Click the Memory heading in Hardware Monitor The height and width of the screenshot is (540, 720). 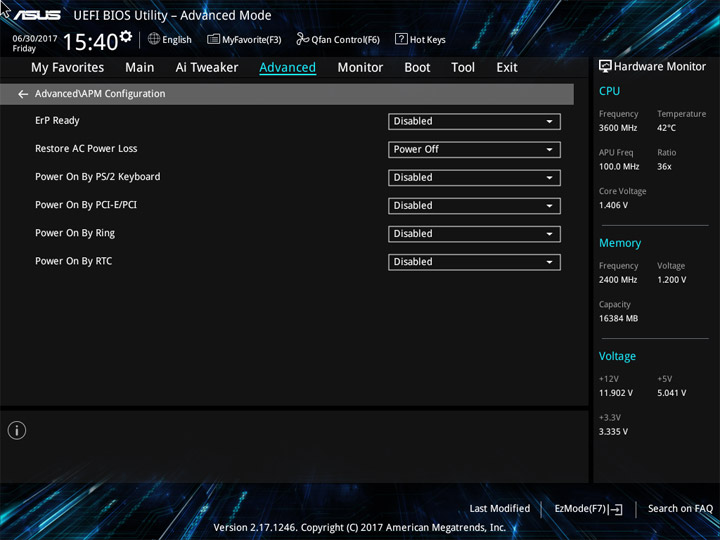tap(620, 243)
